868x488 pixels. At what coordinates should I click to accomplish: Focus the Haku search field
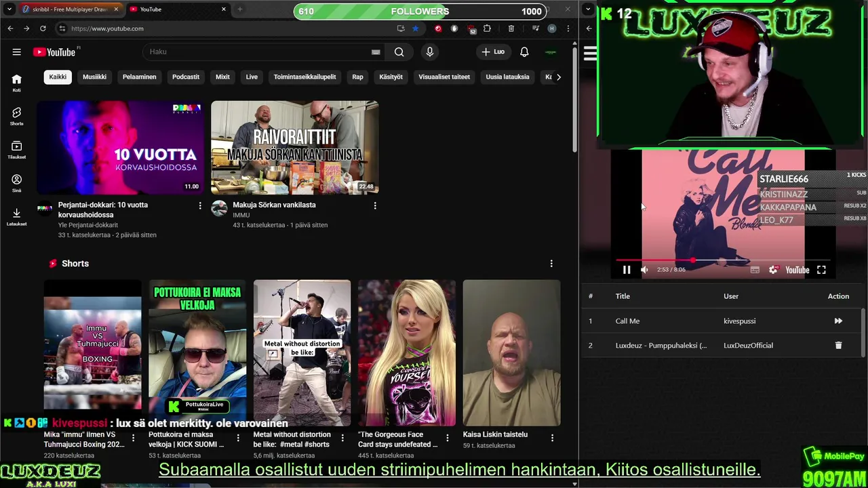258,52
